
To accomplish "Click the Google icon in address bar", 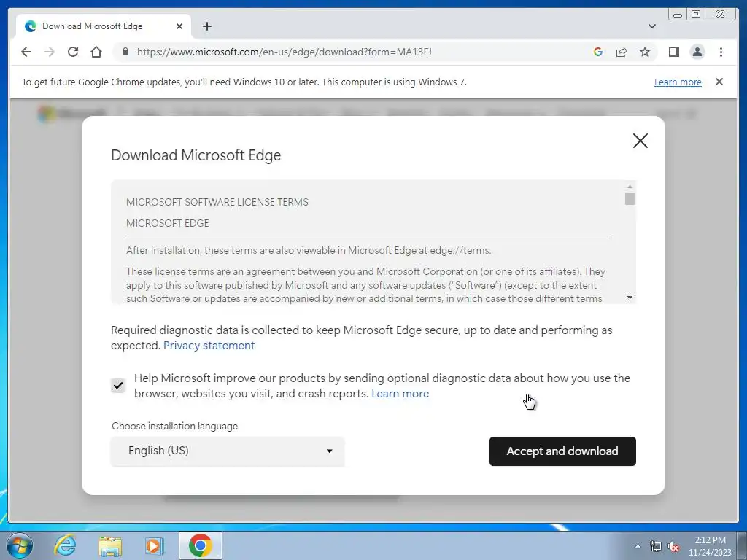I will click(x=598, y=52).
